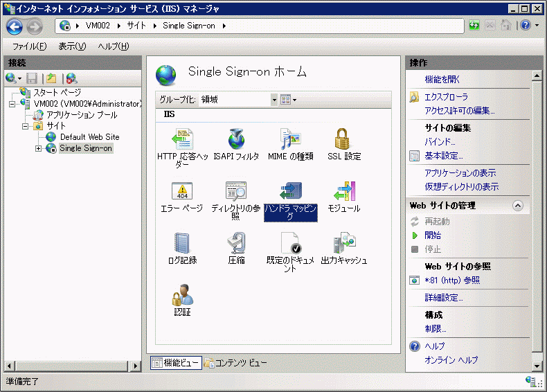Screen dimensions: 547x392
Task: Click the delete connection icon in 接続 toolbar
Action: [x=71, y=78]
